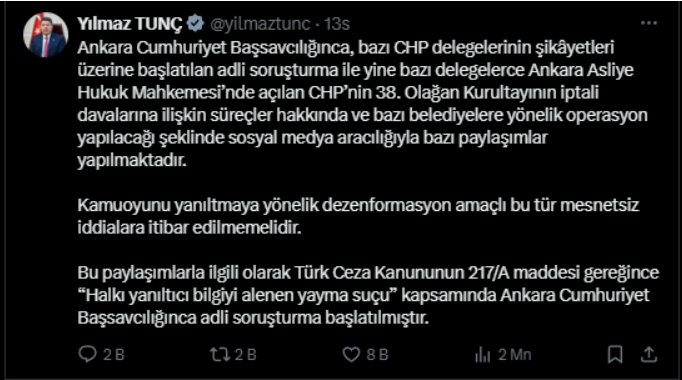
Task: Open tweet by clicking the 'Ankara Cumhuriyet Başsavcılığınca' paragraph
Action: (x=362, y=103)
